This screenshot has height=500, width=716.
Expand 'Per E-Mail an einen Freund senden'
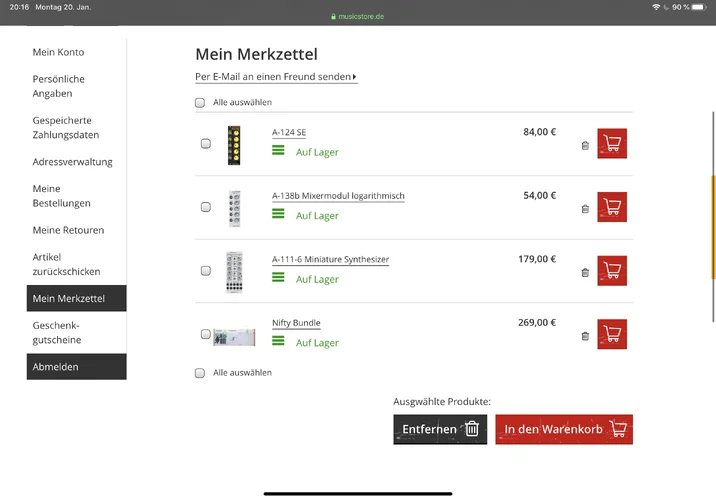tap(275, 77)
